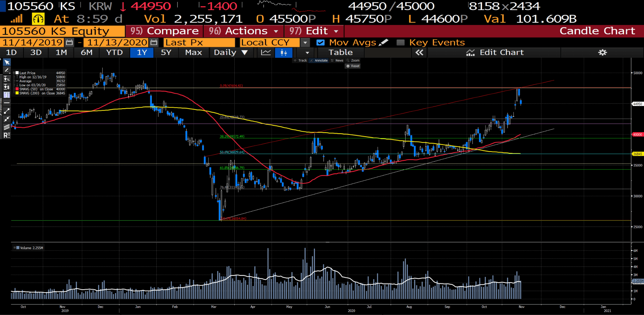Collapse the Volume panel legend
The width and height of the screenshot is (644, 315).
15,247
